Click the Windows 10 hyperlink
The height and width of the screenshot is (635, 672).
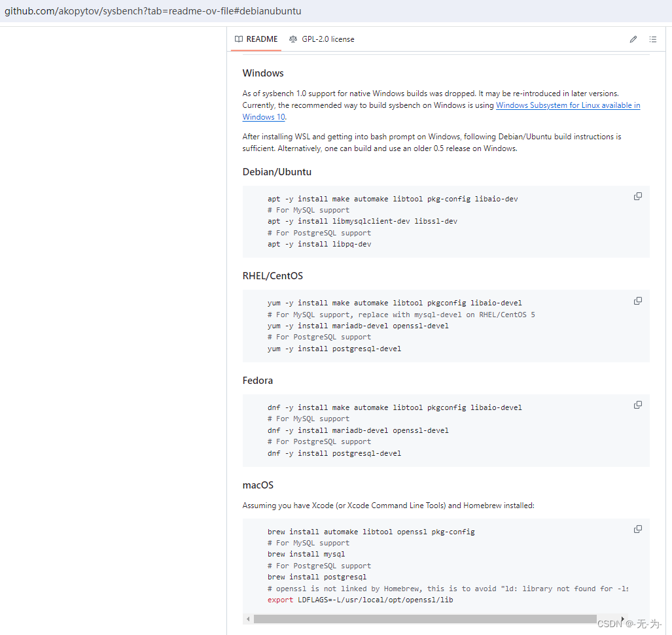click(x=262, y=117)
